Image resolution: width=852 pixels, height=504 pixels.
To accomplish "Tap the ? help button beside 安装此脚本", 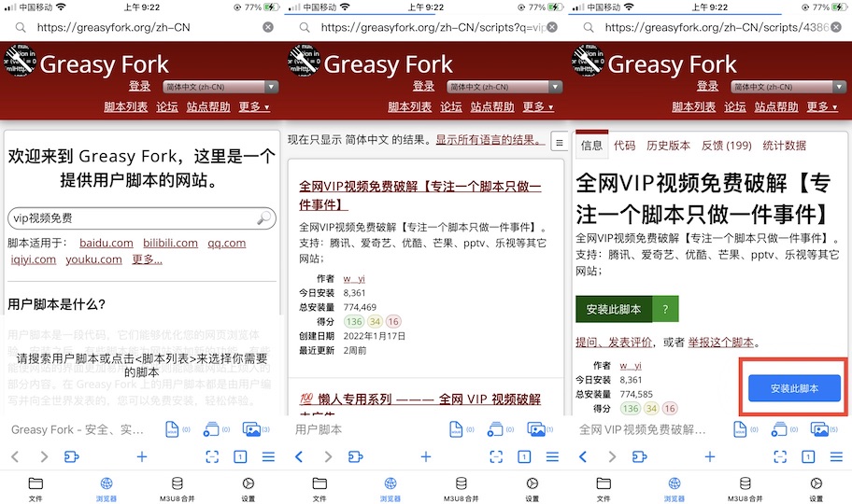I will [665, 309].
